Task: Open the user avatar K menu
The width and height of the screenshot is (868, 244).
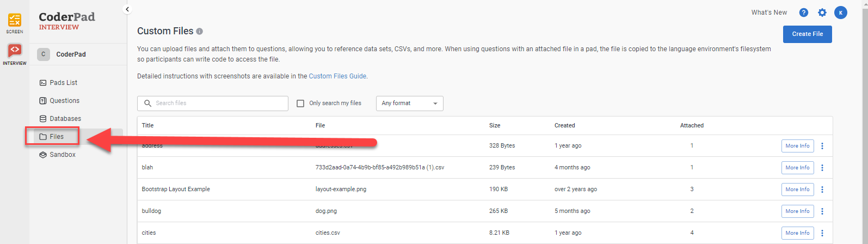Action: coord(841,13)
